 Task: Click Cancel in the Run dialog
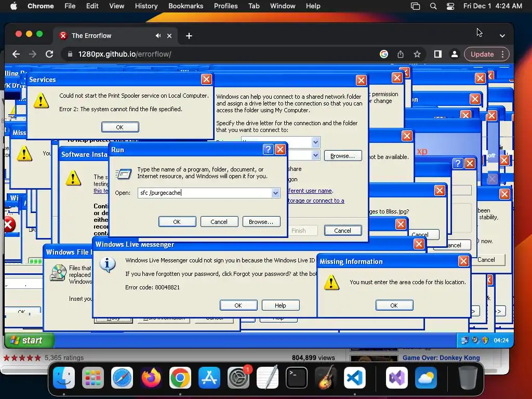point(219,221)
